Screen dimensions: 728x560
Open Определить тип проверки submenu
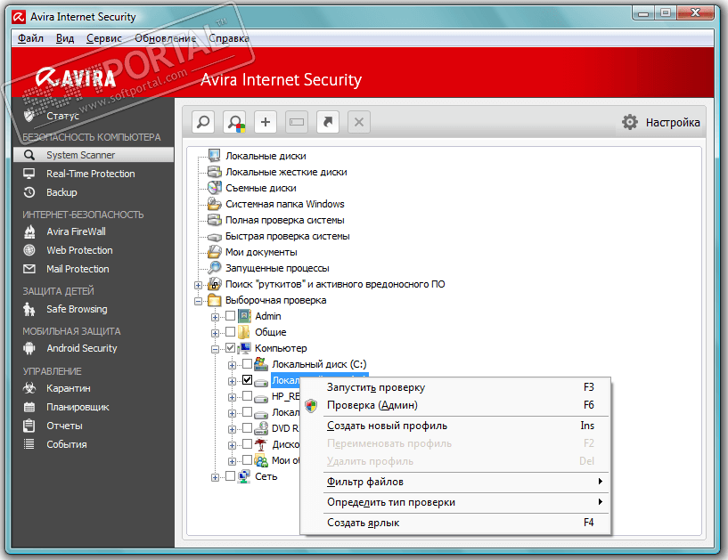tap(455, 502)
